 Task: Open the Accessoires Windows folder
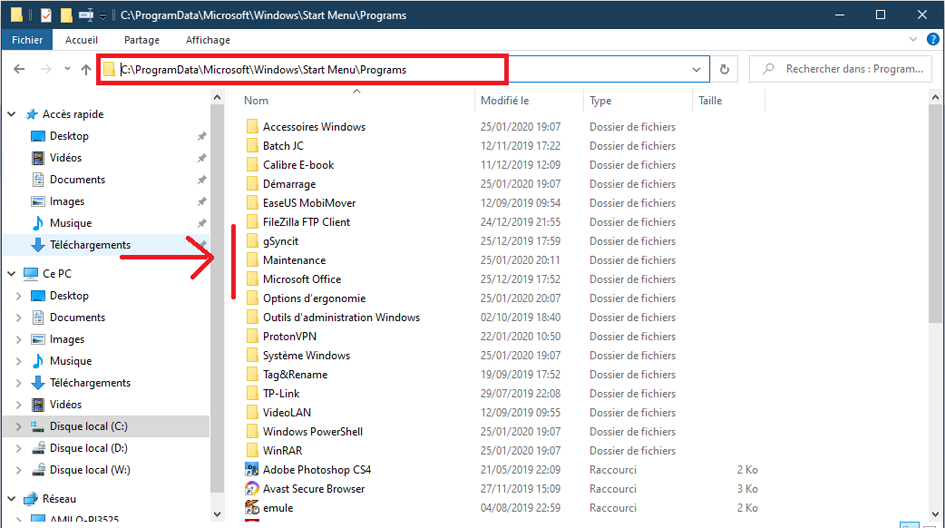point(306,127)
